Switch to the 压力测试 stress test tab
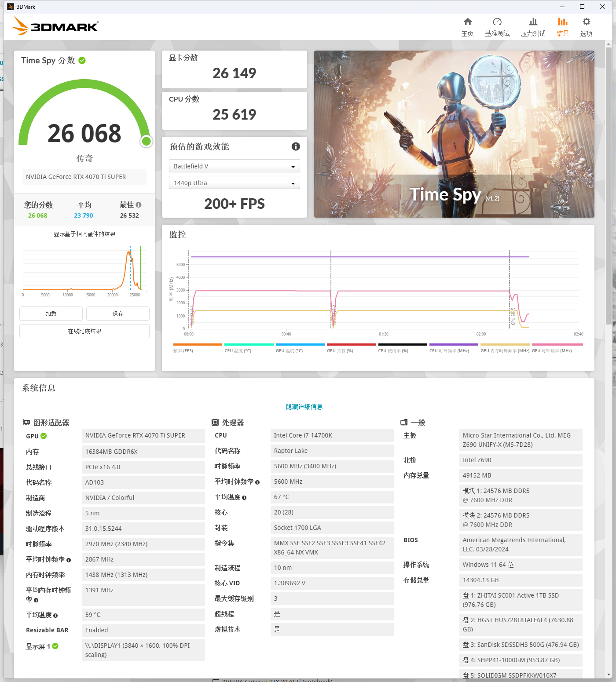Image resolution: width=616 pixels, height=682 pixels. (533, 26)
